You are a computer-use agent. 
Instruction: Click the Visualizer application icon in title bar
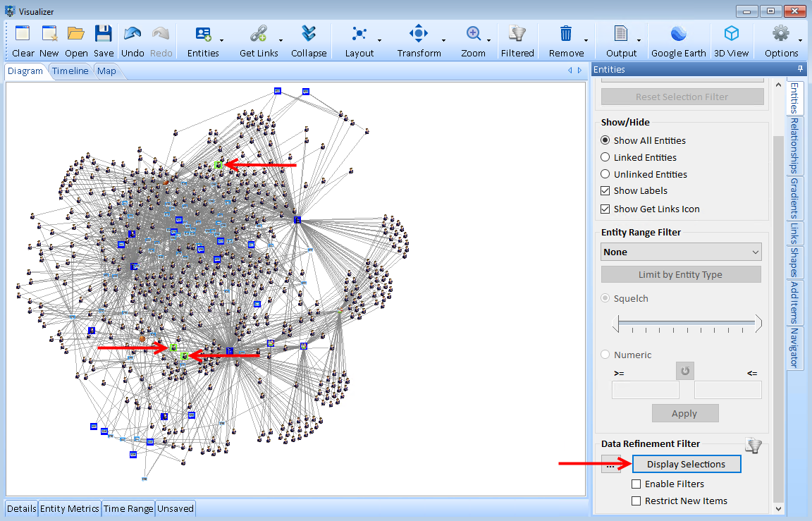coord(10,11)
